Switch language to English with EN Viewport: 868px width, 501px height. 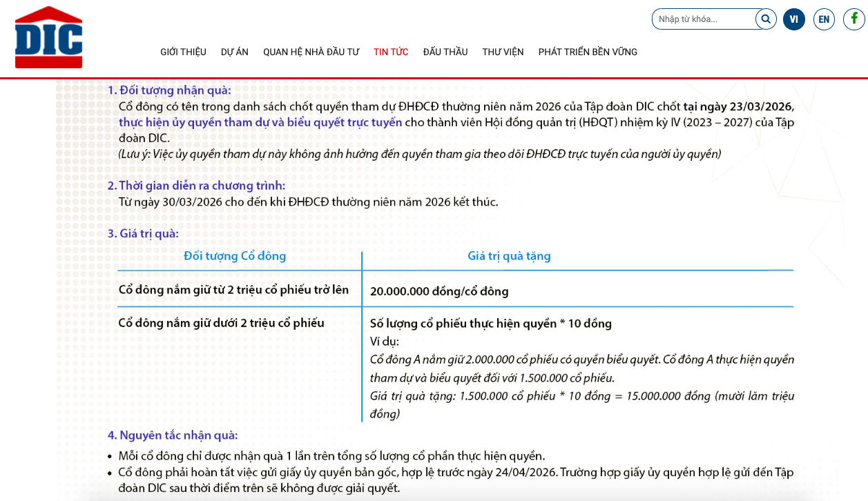click(x=824, y=19)
